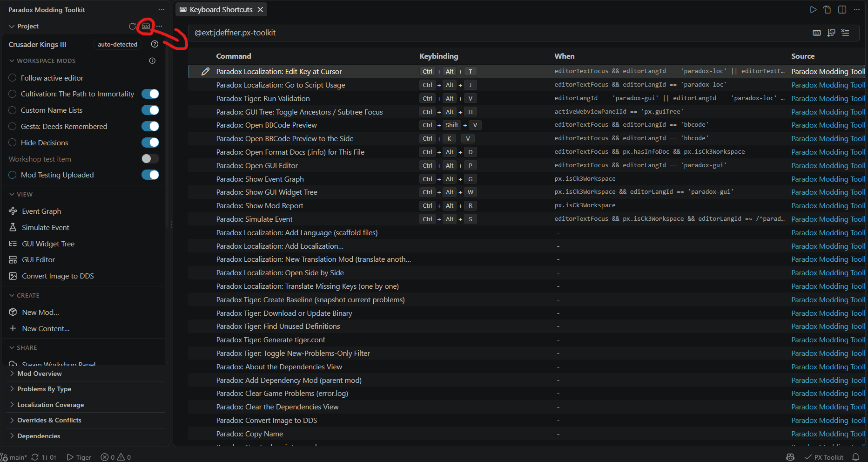Show info for Workspace Mods section
Viewport: 868px width, 462px height.
pyautogui.click(x=152, y=61)
